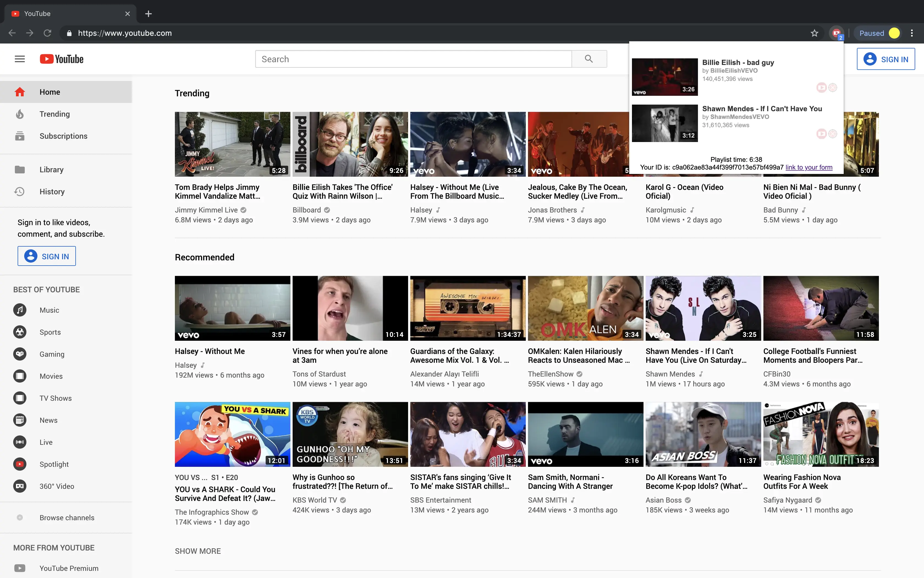Click the Music category icon
This screenshot has width=924, height=578.
point(20,310)
